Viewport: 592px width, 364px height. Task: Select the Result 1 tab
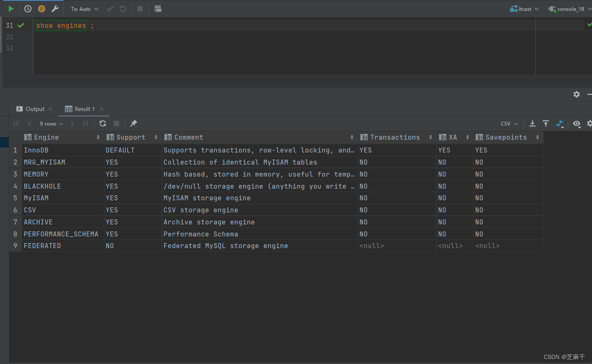point(84,109)
